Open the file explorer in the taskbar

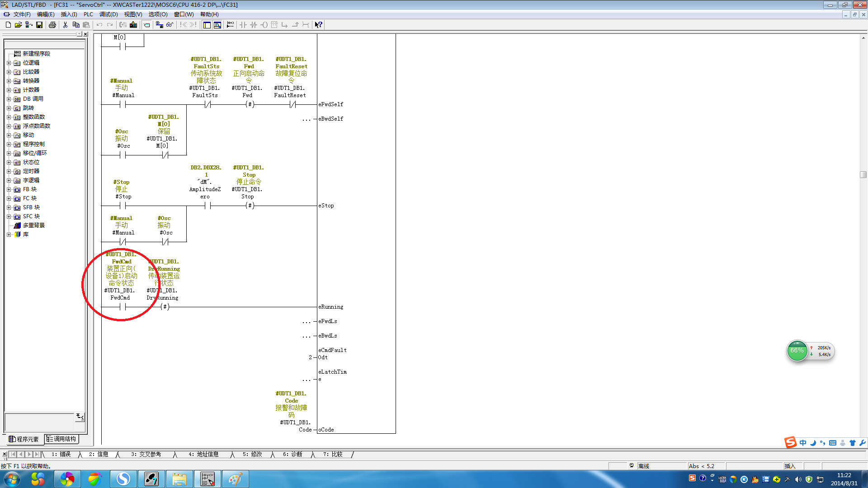tap(179, 479)
